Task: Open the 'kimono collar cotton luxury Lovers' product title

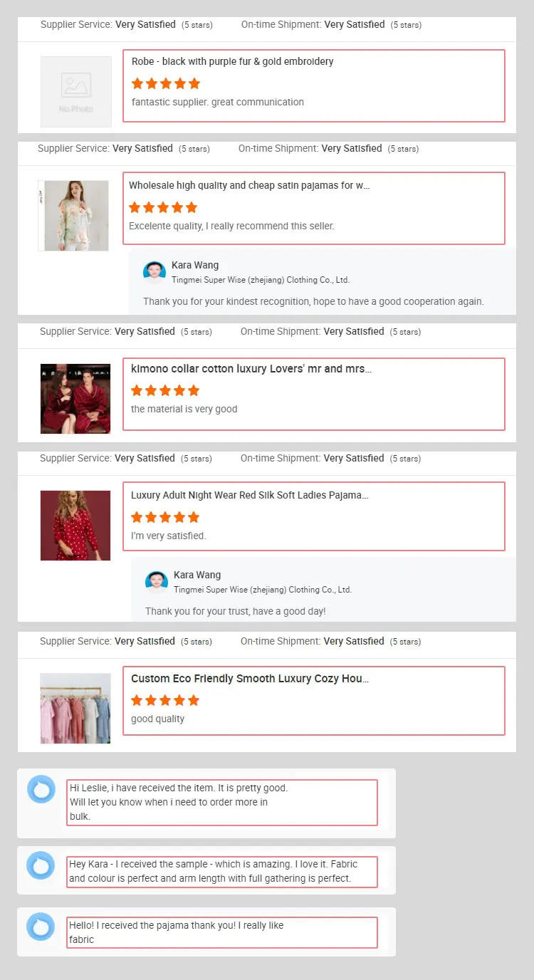Action: click(x=251, y=369)
